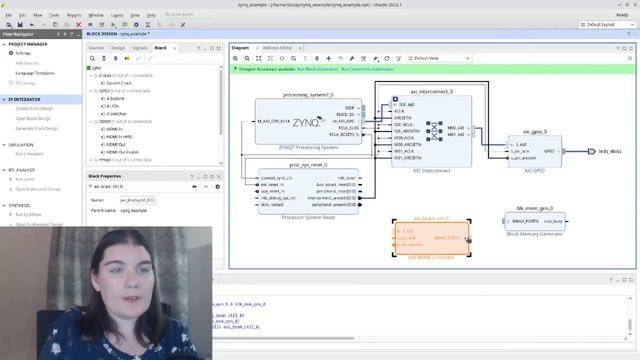Open the Tools menu
The height and width of the screenshot is (360, 640).
pos(54,15)
